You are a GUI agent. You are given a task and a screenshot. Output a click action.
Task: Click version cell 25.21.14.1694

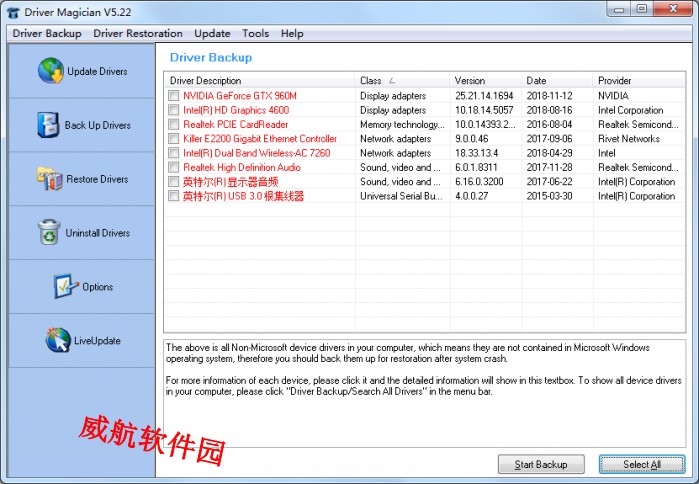point(484,96)
